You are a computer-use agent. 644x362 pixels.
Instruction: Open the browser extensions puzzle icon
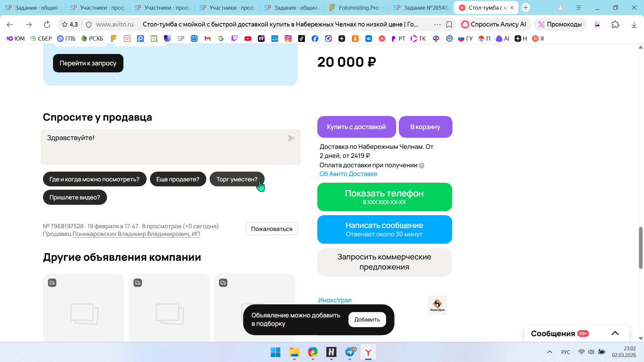click(615, 24)
